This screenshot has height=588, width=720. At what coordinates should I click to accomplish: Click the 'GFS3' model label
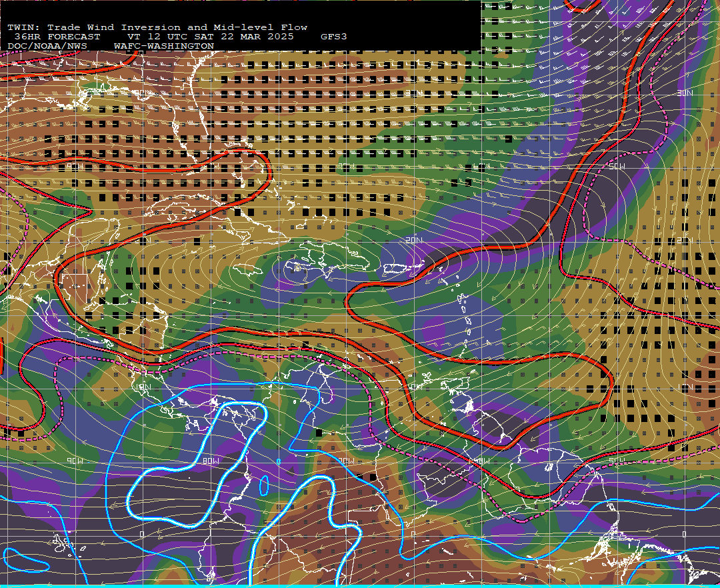coord(333,37)
